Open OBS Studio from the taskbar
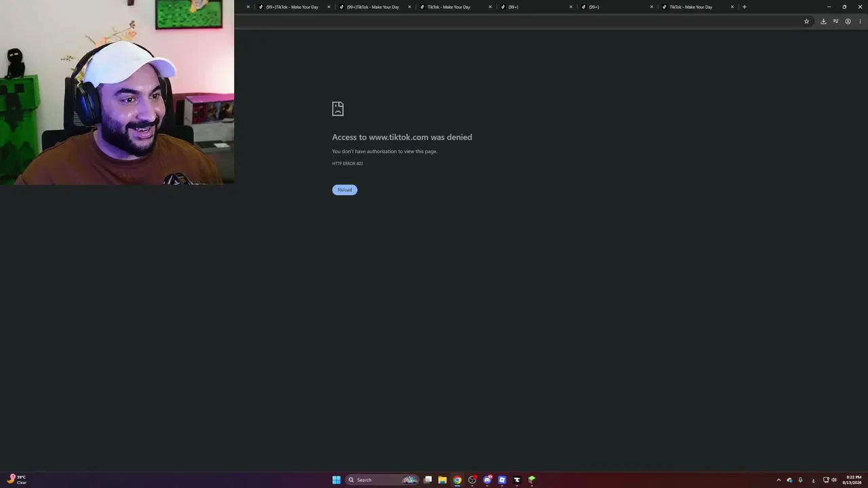Viewport: 868px width, 488px height. pos(472,480)
